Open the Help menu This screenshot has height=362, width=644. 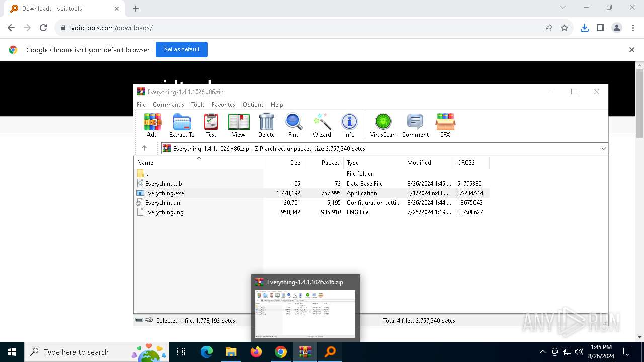[277, 105]
